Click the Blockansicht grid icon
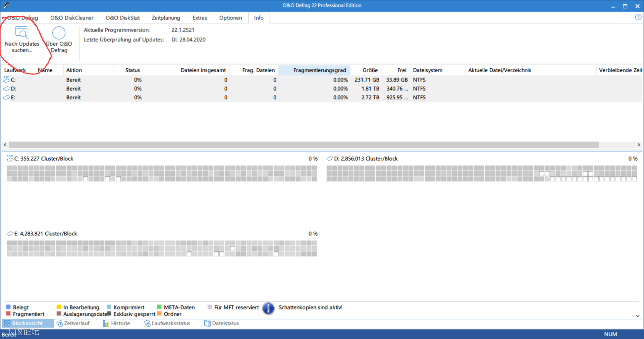This screenshot has width=644, height=339. 7,324
